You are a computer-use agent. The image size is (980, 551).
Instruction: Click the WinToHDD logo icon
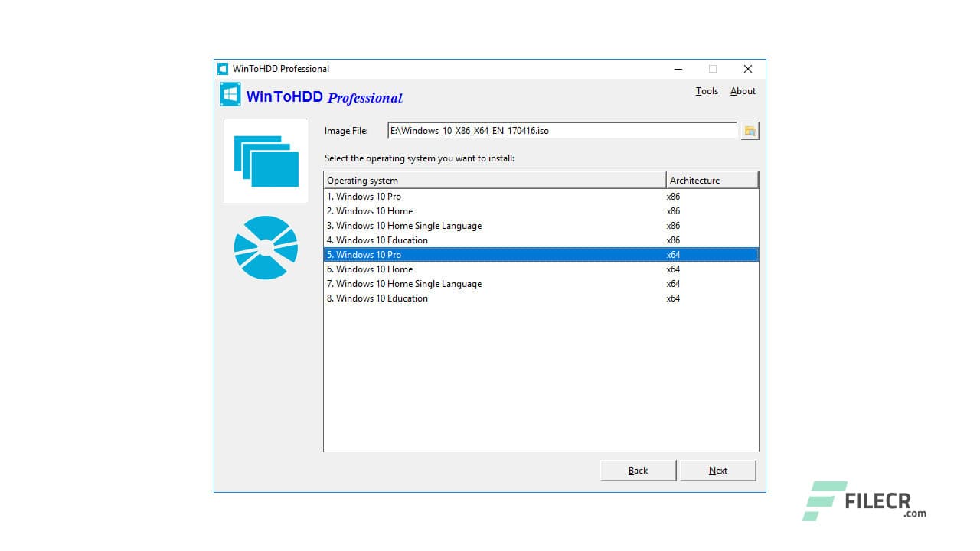pyautogui.click(x=230, y=93)
